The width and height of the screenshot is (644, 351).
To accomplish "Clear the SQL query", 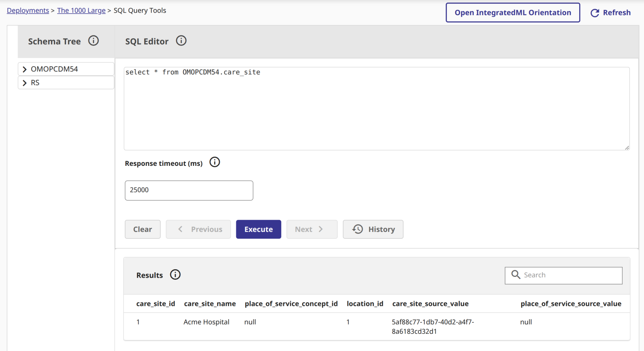I will pos(142,229).
